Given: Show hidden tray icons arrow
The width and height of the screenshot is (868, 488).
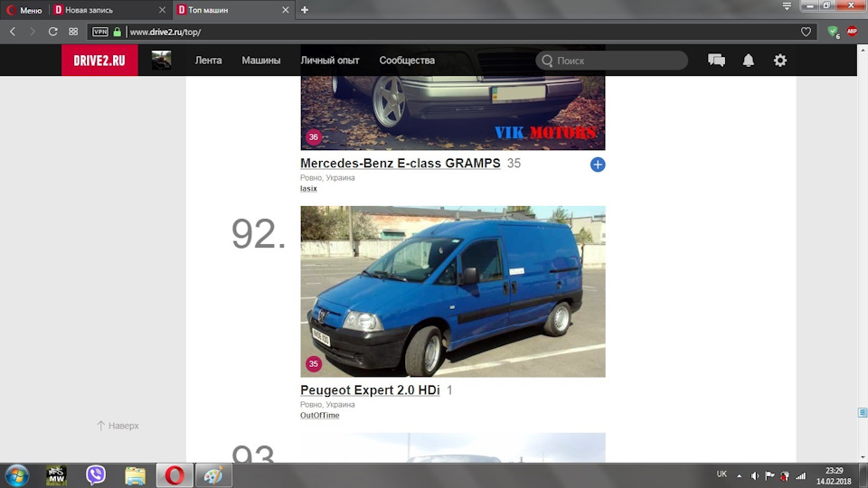Looking at the screenshot, I should click(739, 476).
